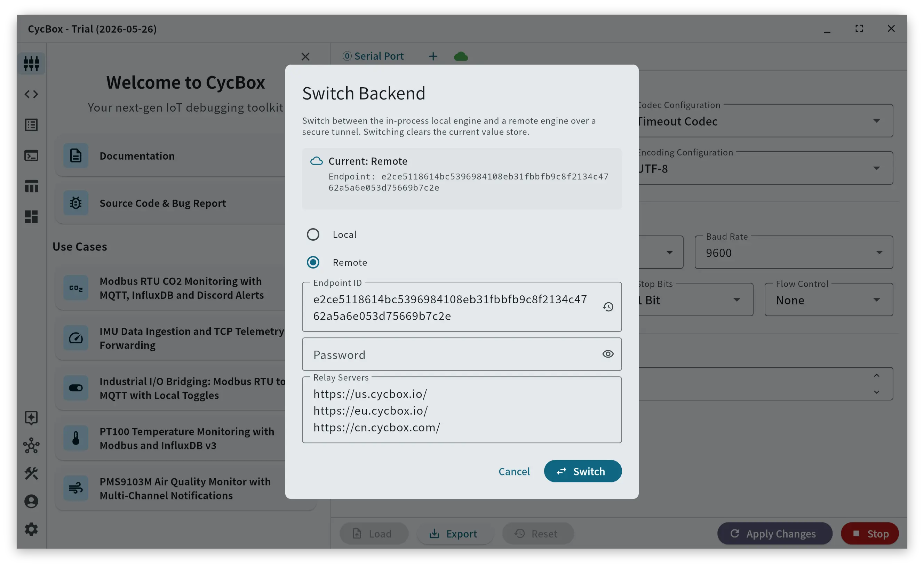Open the settings gear in sidebar
The image size is (924, 567).
pos(31,529)
